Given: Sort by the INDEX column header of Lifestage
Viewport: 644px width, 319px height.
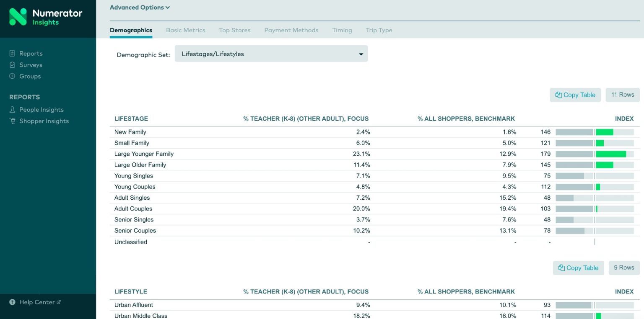Looking at the screenshot, I should point(624,119).
